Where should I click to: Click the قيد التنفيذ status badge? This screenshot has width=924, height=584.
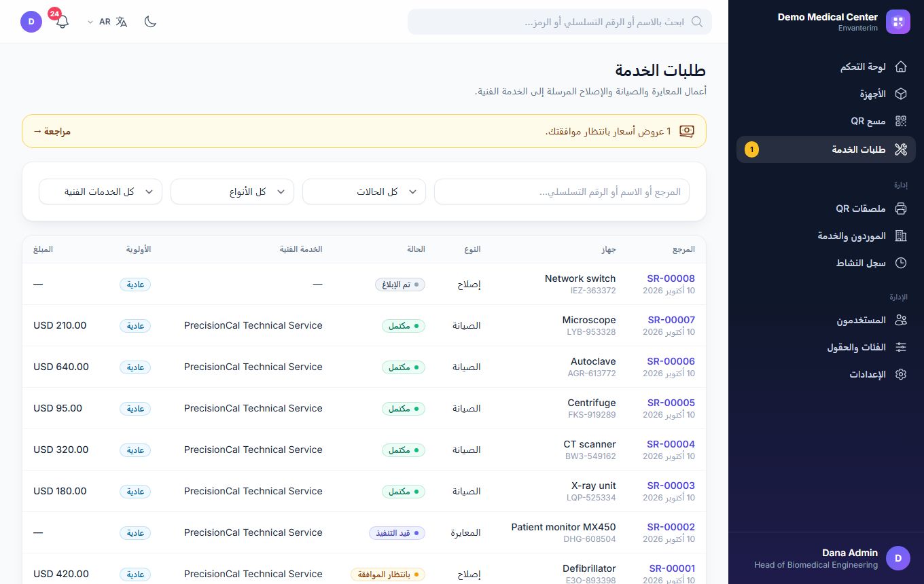tap(397, 533)
